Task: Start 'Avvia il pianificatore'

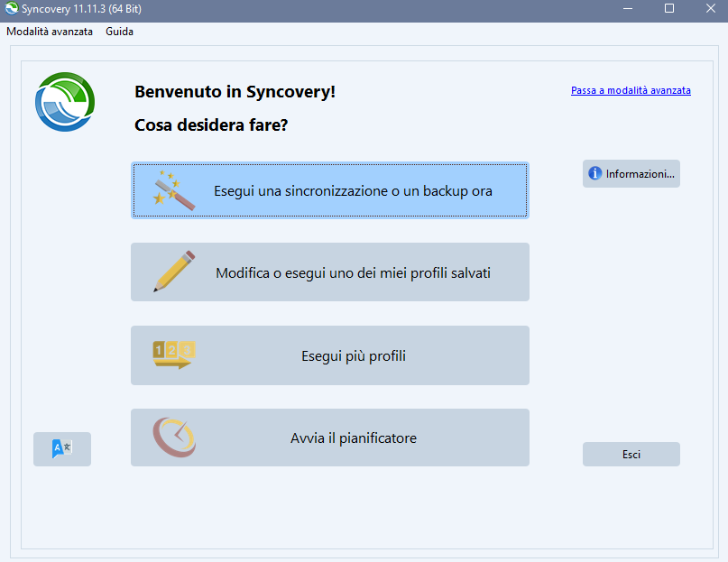Action: tap(330, 438)
